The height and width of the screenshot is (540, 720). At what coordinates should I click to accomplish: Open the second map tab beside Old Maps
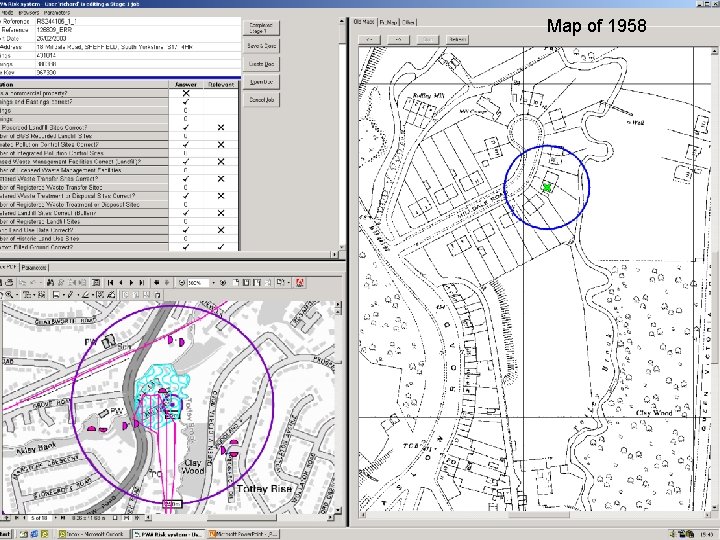click(388, 22)
